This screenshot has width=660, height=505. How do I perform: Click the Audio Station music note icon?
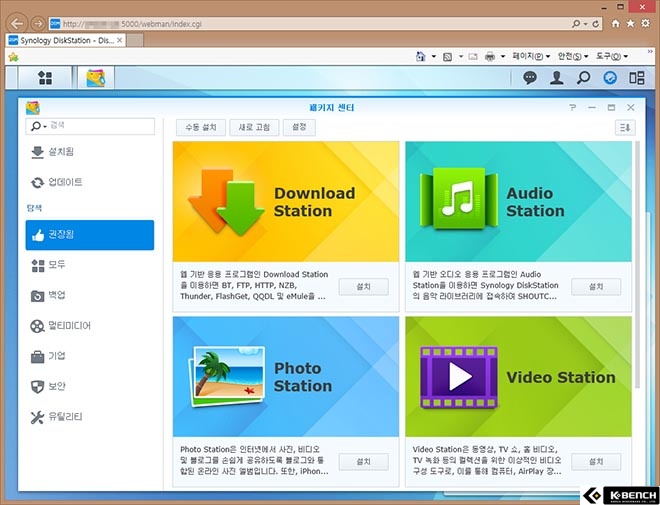point(459,199)
